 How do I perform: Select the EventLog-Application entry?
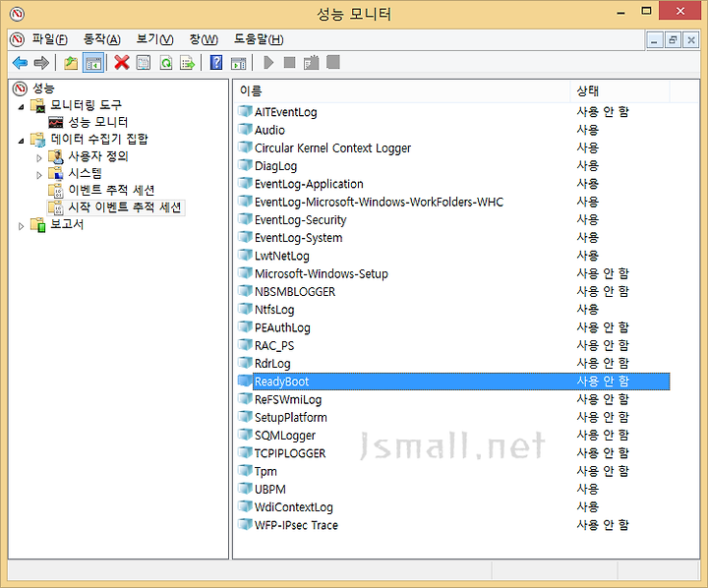coord(309,184)
